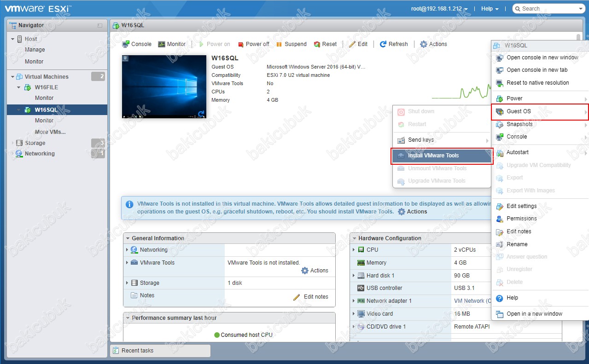The width and height of the screenshot is (589, 364).
Task: Collapse the General Information panel
Action: point(127,238)
